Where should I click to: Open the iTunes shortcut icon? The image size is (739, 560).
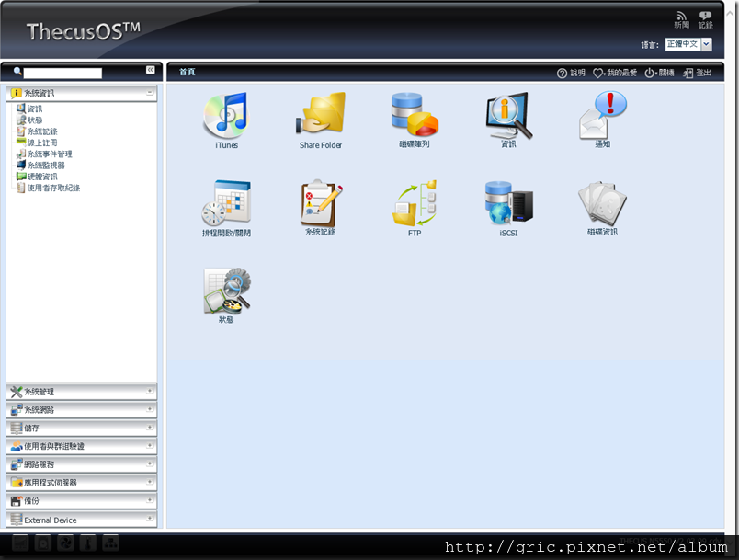(226, 116)
